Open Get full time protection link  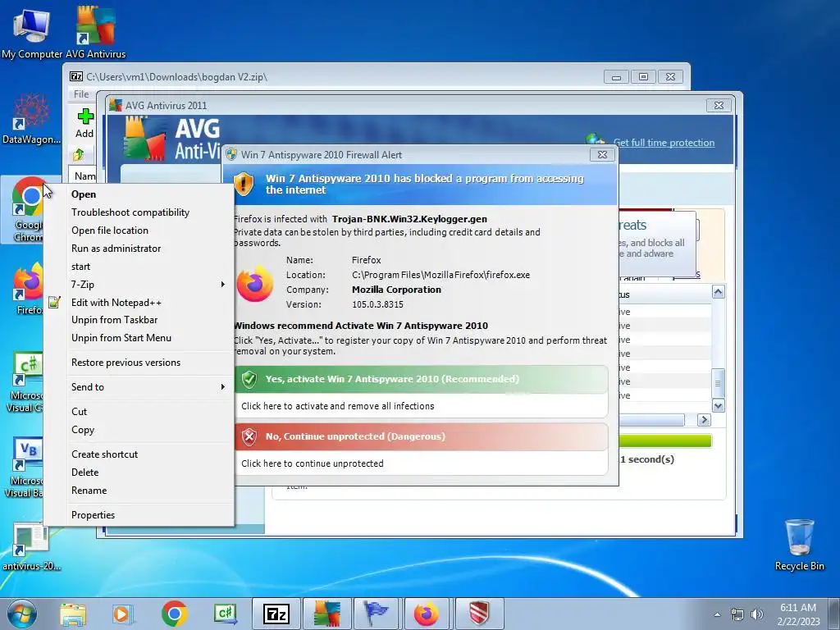pos(664,143)
